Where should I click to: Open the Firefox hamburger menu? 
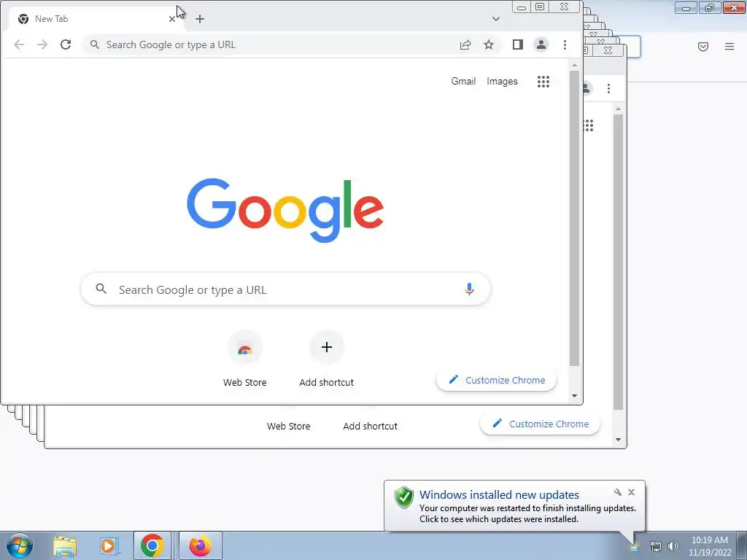(x=729, y=47)
